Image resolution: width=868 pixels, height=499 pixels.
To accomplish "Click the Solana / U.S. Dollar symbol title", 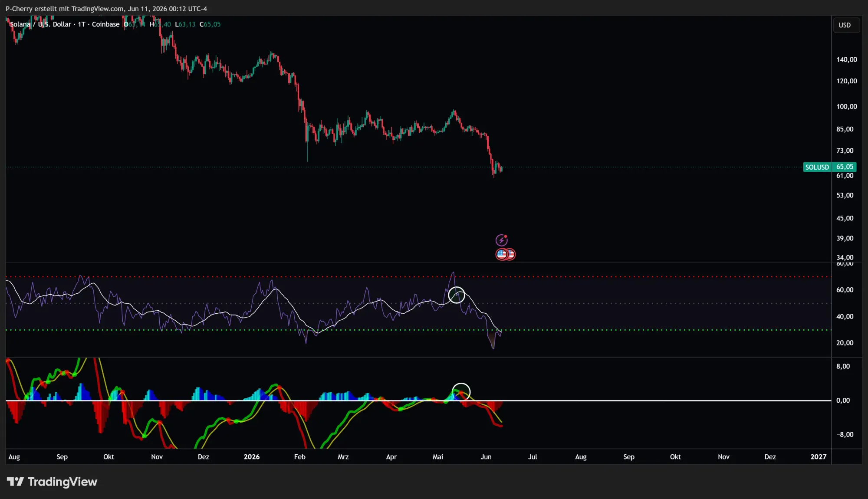I will tap(40, 24).
